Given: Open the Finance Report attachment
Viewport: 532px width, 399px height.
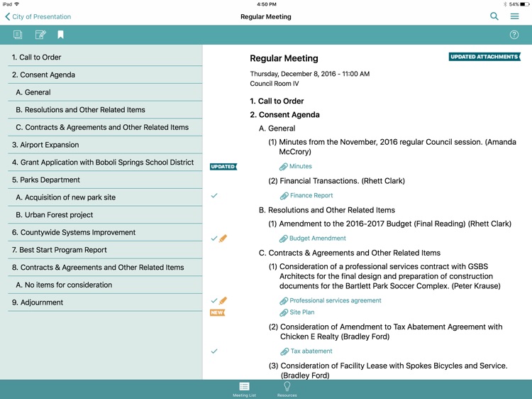Looking at the screenshot, I should pyautogui.click(x=311, y=195).
